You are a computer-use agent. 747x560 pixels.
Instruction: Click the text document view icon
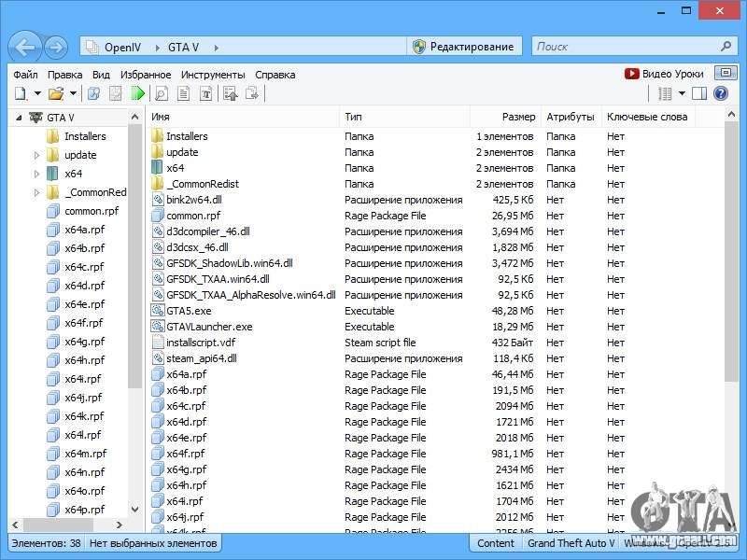[x=183, y=93]
